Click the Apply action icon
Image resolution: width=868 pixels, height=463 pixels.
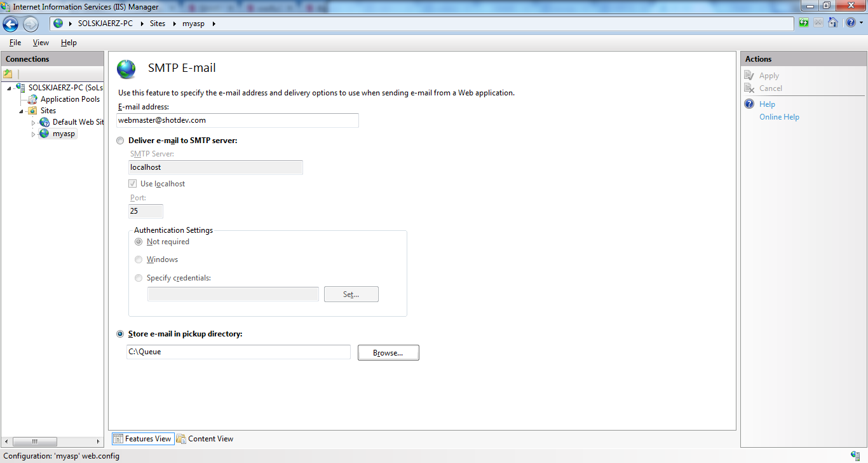[749, 76]
